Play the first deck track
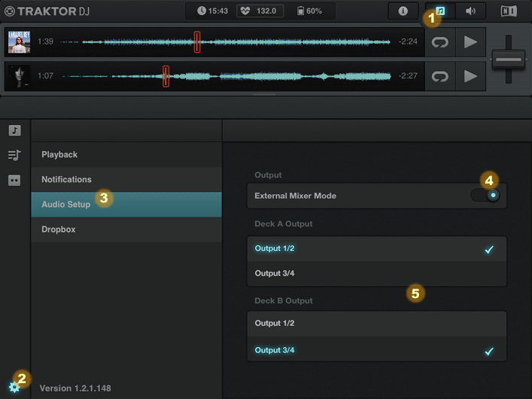532x399 pixels. click(x=470, y=42)
